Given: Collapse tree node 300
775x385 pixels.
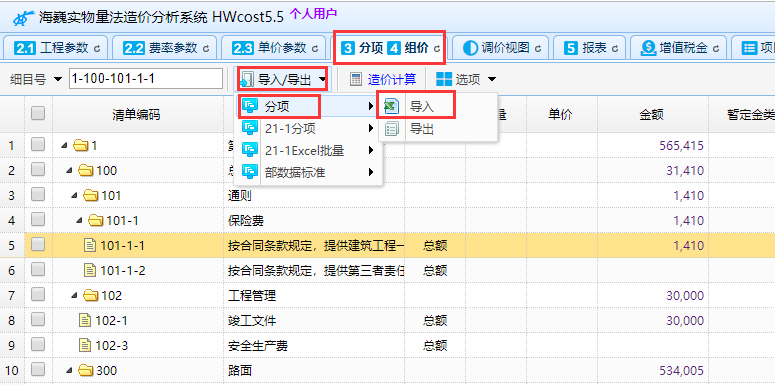Looking at the screenshot, I should coord(70,370).
